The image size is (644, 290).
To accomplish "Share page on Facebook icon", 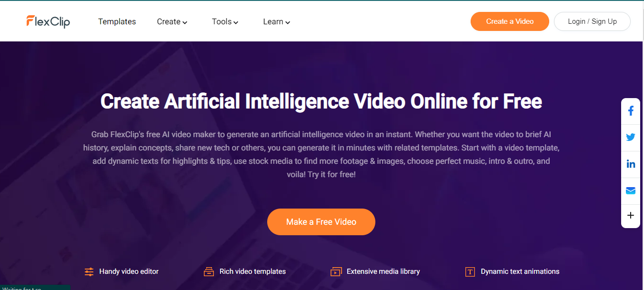I will click(631, 111).
